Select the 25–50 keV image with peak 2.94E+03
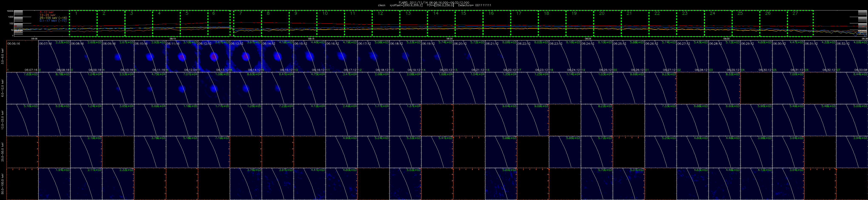The width and height of the screenshot is (868, 200). coord(852,152)
